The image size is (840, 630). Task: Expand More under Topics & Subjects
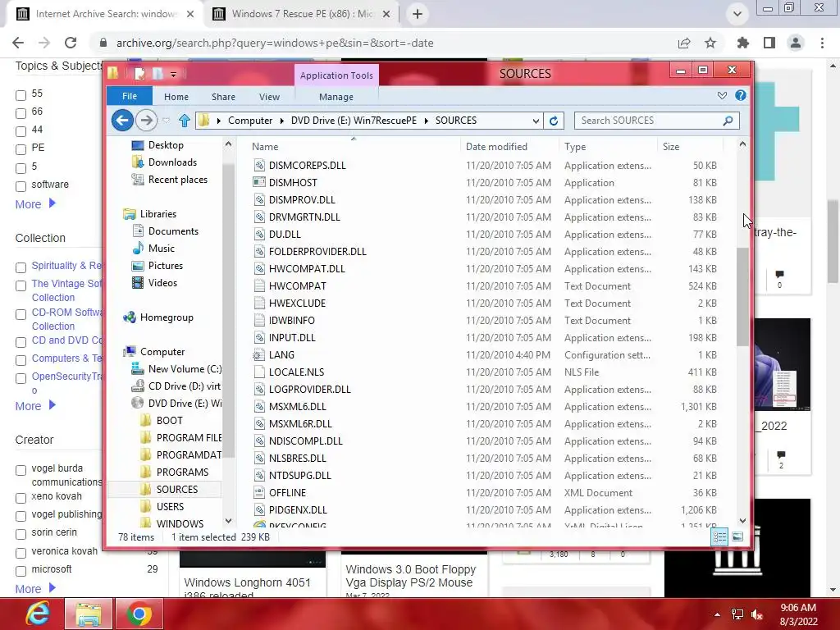click(35, 204)
